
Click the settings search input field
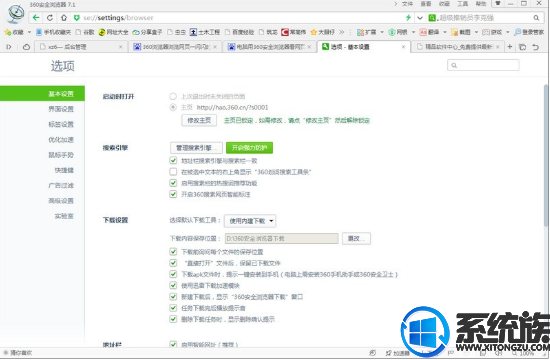pos(483,65)
